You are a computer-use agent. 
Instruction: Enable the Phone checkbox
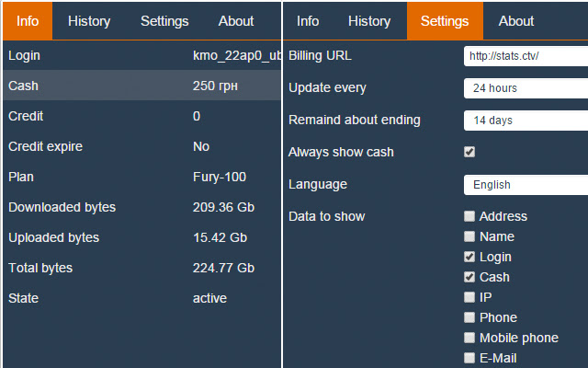pyautogui.click(x=469, y=317)
